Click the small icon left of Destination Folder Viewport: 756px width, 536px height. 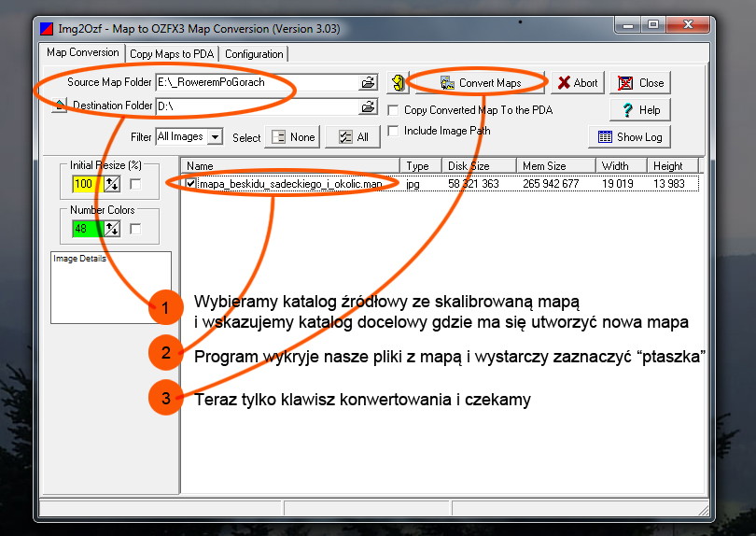[59, 106]
